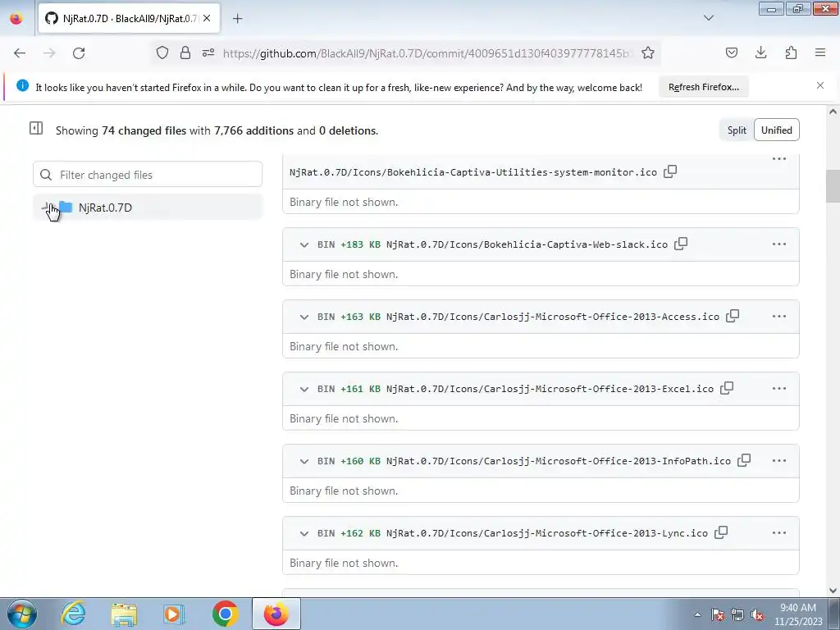
Task: Open the taskbar clock showing 9:40 AM
Action: tap(798, 614)
